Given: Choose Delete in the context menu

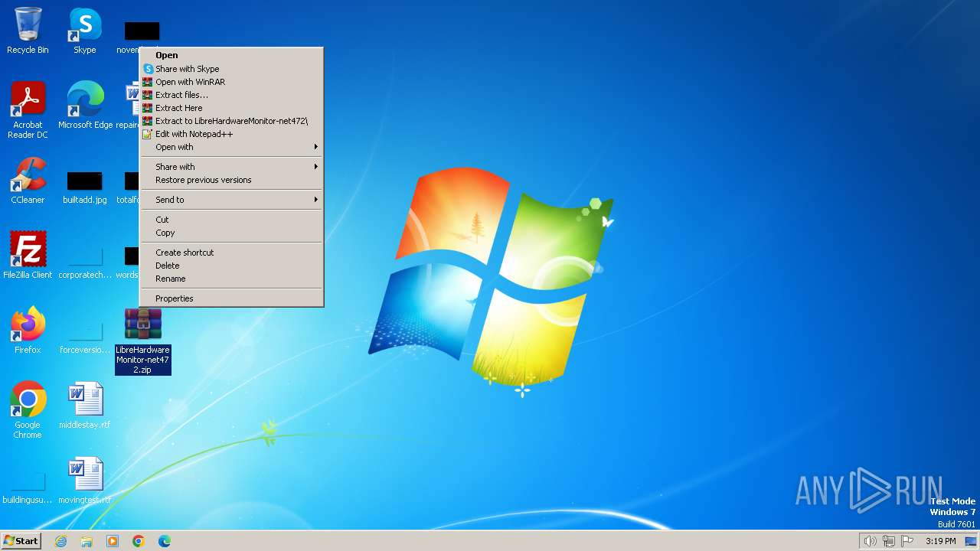Looking at the screenshot, I should point(232,266).
